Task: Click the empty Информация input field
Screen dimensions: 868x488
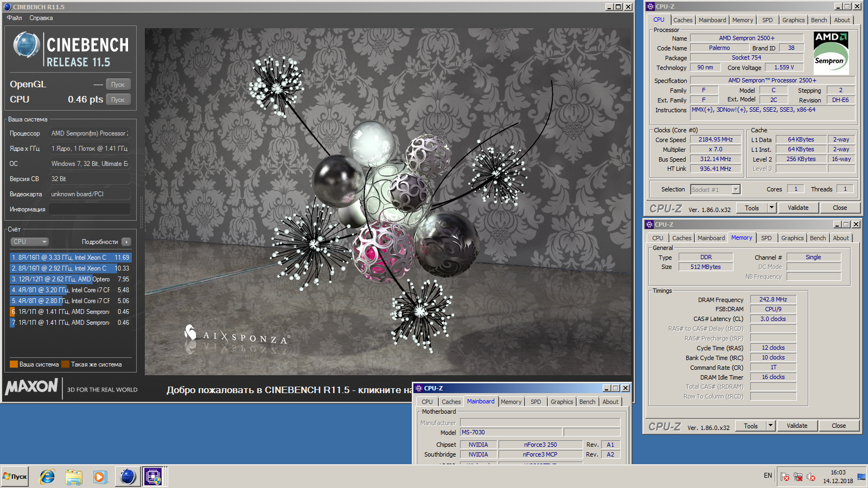Action: tap(90, 209)
